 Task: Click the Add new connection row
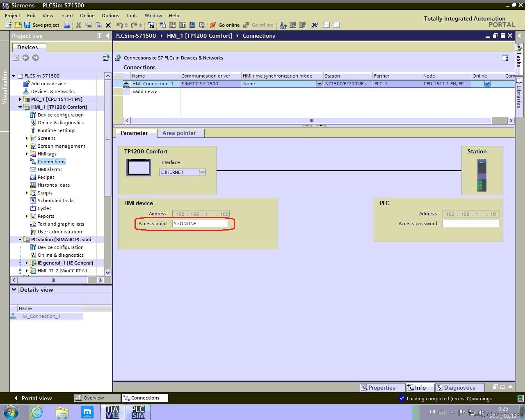(144, 91)
